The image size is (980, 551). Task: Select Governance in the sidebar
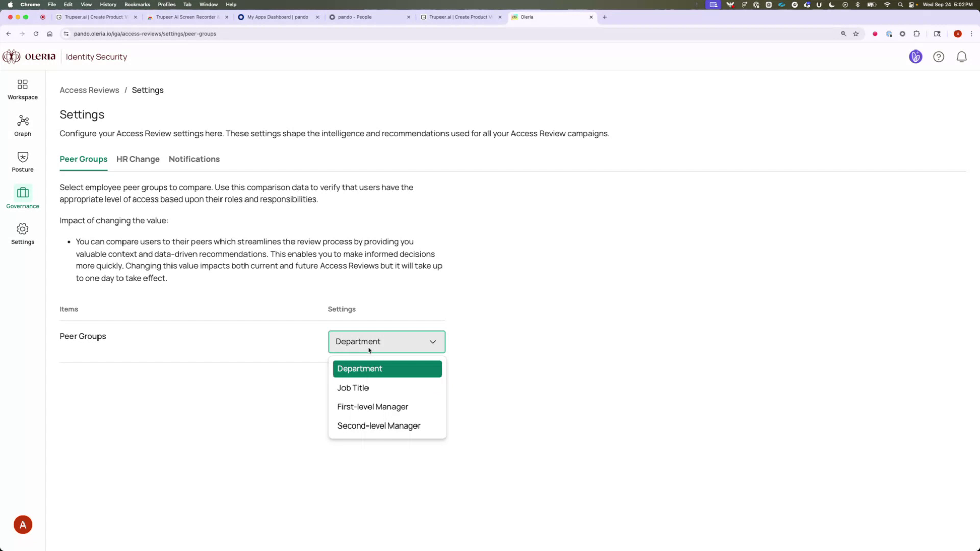click(22, 197)
